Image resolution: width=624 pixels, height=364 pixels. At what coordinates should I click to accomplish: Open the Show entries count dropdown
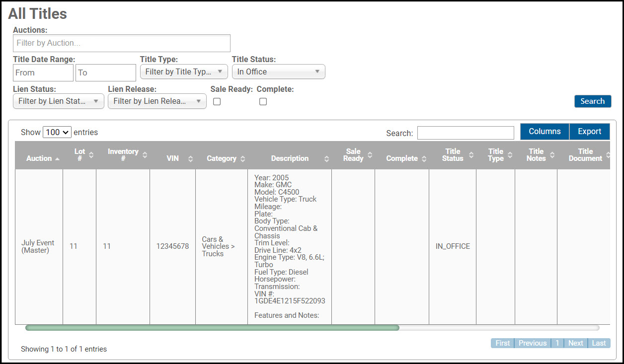click(x=57, y=132)
